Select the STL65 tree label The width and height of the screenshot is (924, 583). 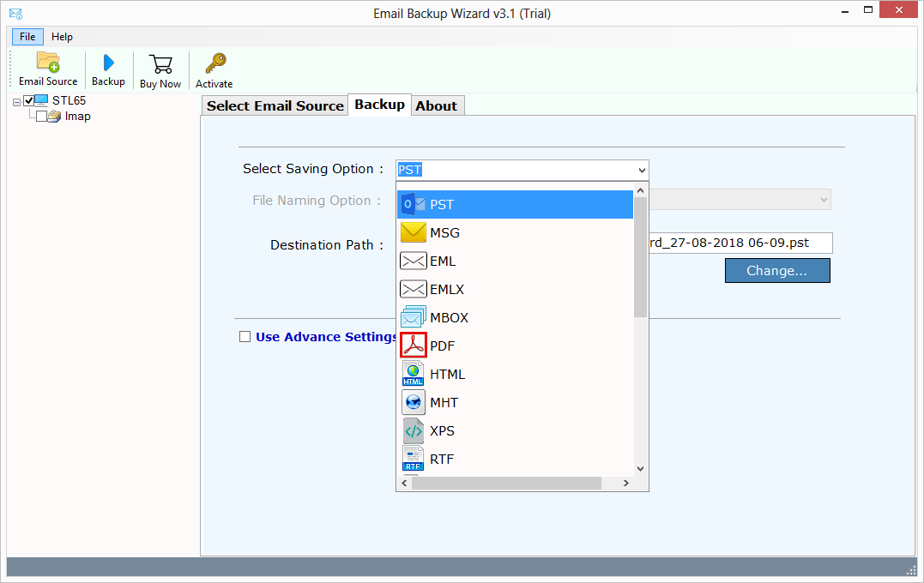pyautogui.click(x=69, y=100)
